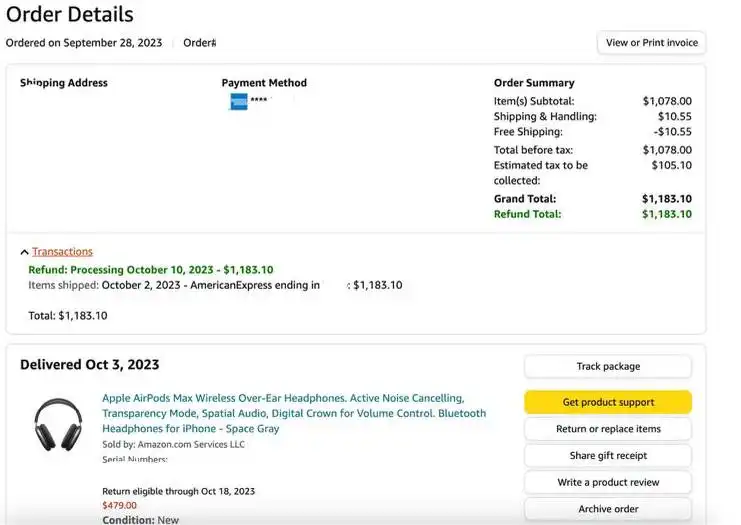Click the Order Details page heading
The image size is (741, 525).
point(70,14)
